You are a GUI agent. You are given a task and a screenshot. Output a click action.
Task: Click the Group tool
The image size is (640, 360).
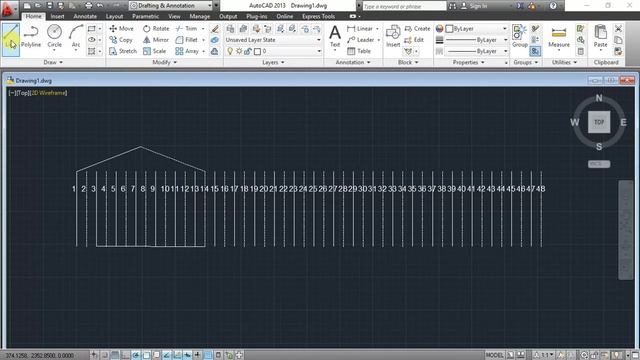tap(520, 36)
